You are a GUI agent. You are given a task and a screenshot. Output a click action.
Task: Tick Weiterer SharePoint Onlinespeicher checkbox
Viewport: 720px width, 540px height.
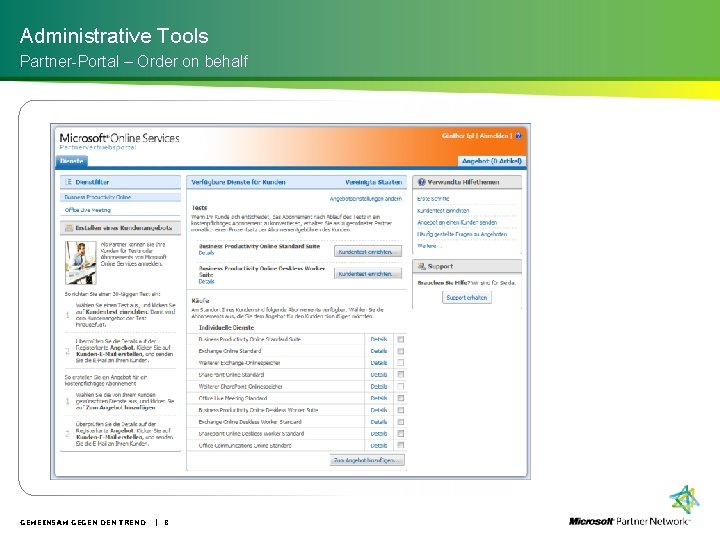click(x=400, y=387)
